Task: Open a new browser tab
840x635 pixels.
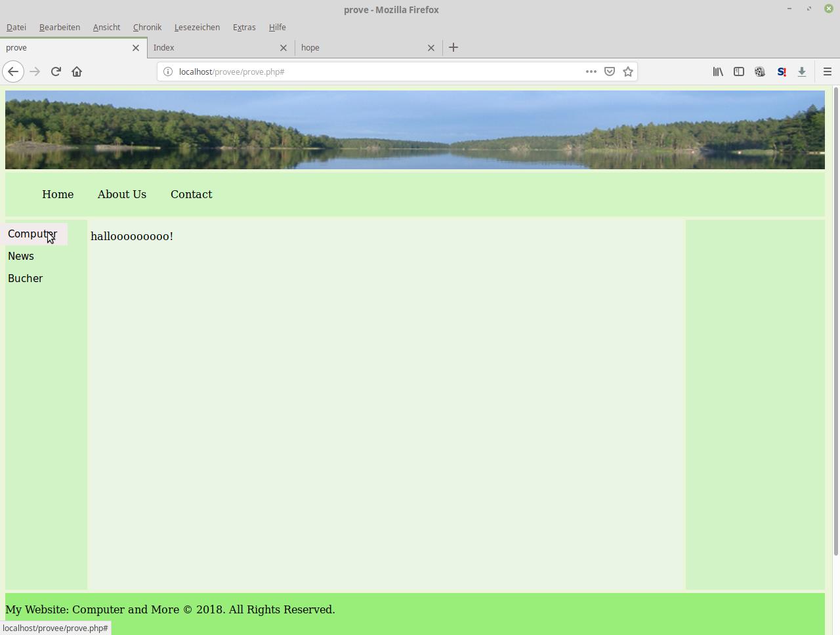Action: pos(453,47)
